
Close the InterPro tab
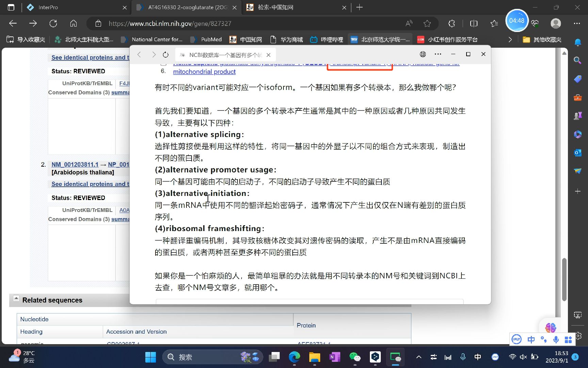pos(125,7)
